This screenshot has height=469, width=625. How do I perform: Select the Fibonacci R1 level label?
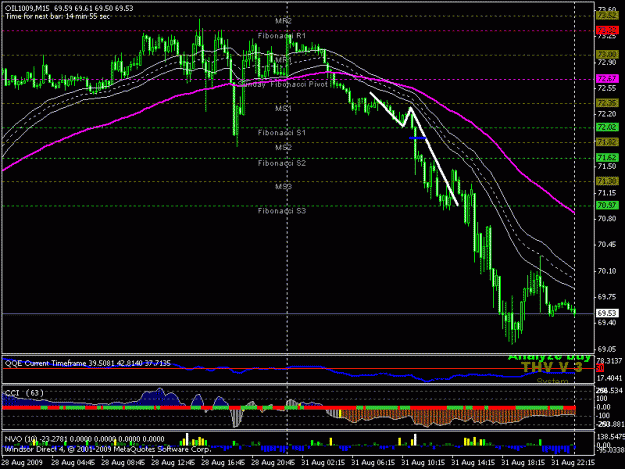282,36
